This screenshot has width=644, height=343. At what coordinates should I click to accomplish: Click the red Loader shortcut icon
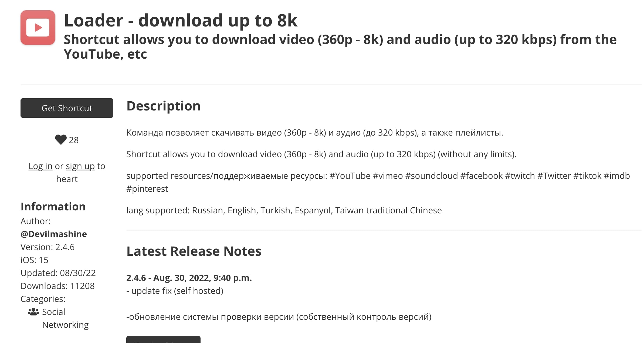(38, 28)
